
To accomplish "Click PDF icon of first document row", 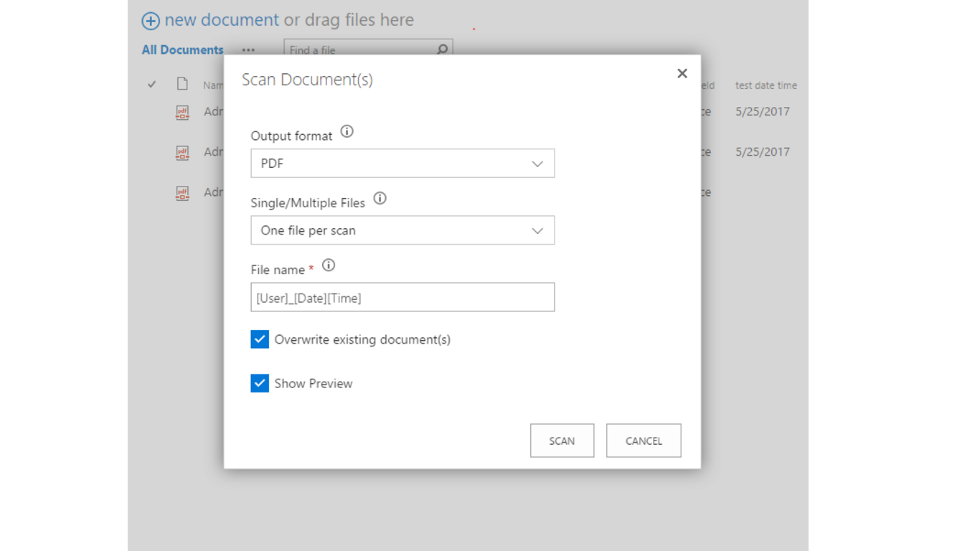I will [182, 112].
